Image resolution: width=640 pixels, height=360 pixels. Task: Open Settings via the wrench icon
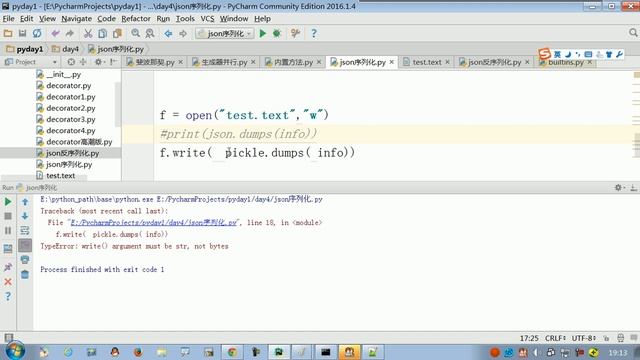(295, 33)
